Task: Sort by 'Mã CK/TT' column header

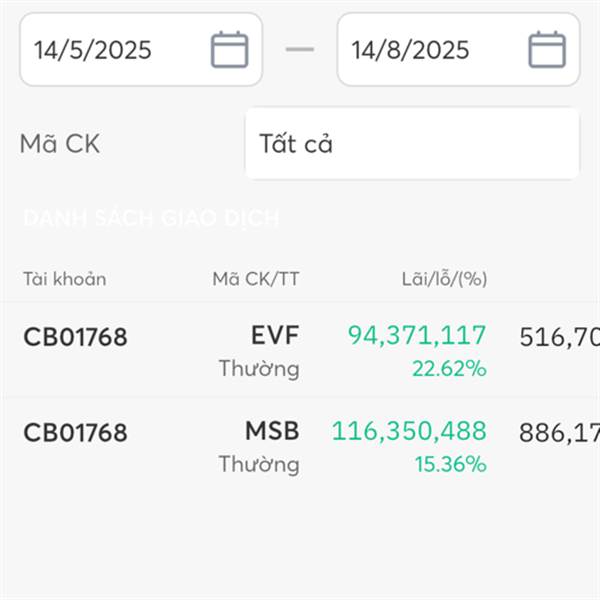Action: pyautogui.click(x=256, y=279)
